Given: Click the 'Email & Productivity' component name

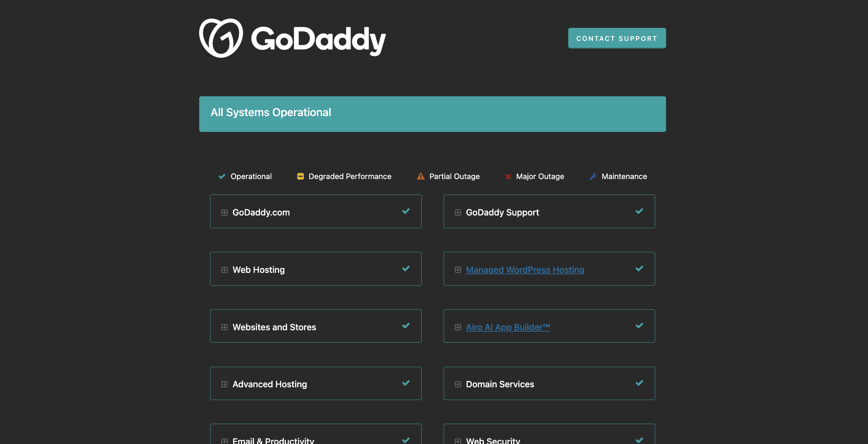Looking at the screenshot, I should click(273, 440).
